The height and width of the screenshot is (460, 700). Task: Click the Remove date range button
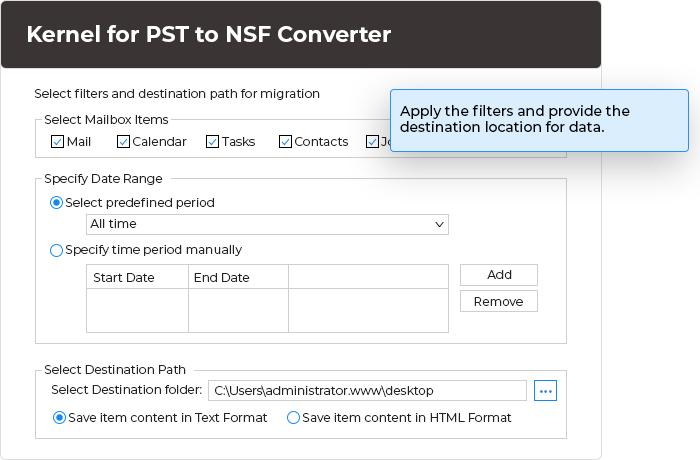pos(499,301)
